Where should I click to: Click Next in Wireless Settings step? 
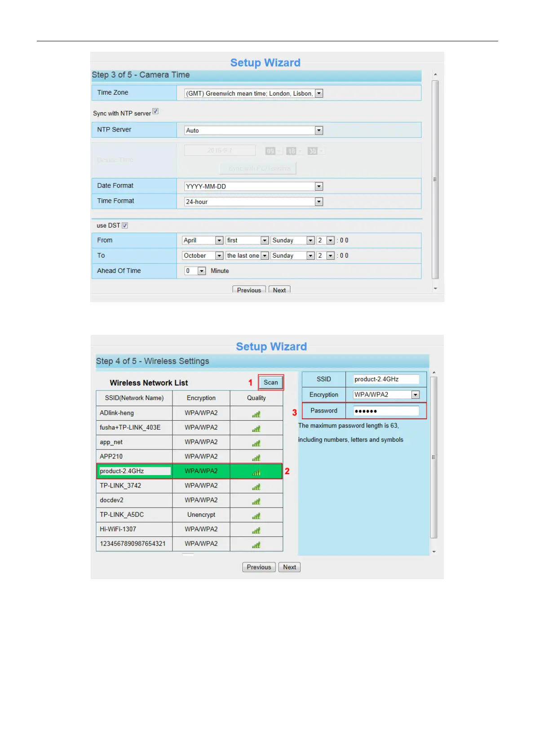coord(289,567)
